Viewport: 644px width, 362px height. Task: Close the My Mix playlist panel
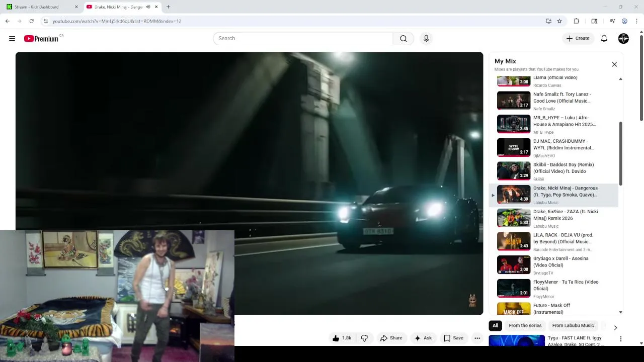click(614, 64)
